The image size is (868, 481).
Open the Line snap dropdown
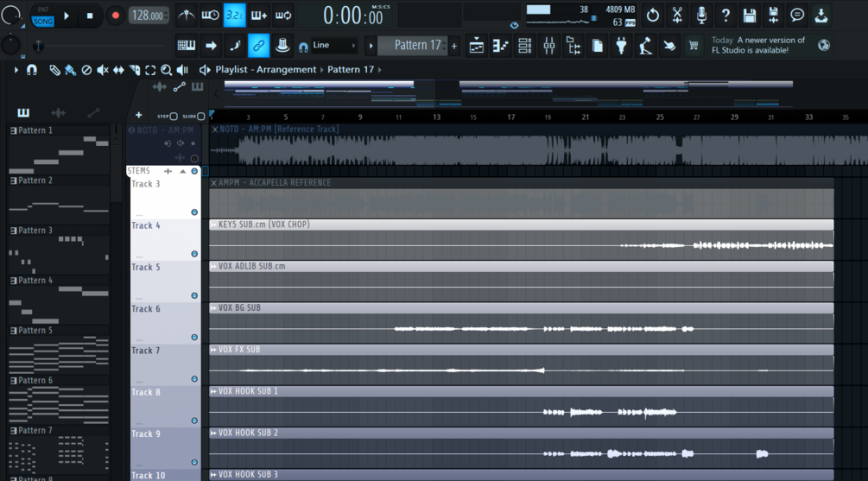point(333,46)
